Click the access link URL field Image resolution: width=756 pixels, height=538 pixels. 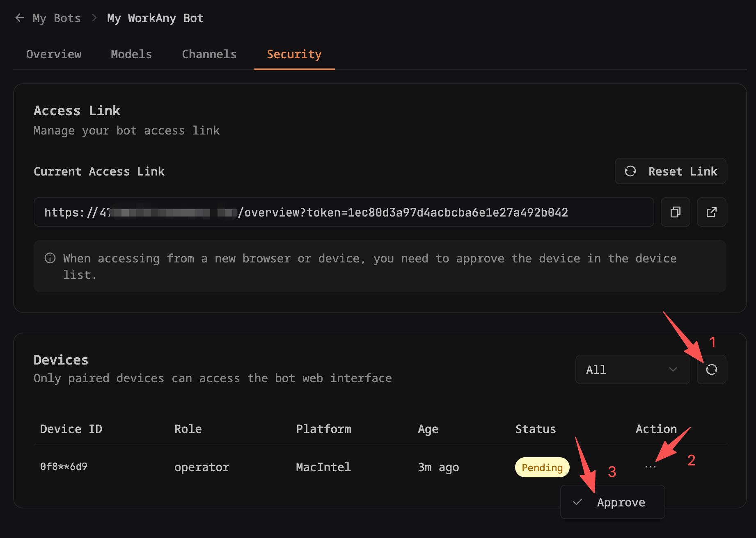pyautogui.click(x=343, y=212)
